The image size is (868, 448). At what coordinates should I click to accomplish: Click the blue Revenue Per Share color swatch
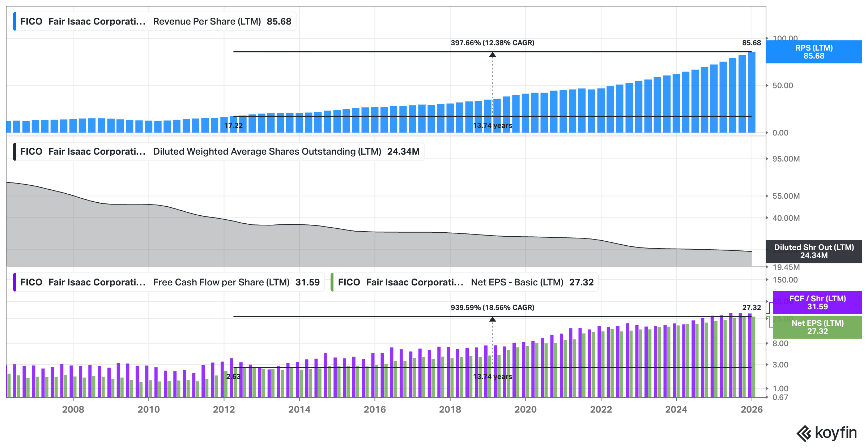point(14,21)
